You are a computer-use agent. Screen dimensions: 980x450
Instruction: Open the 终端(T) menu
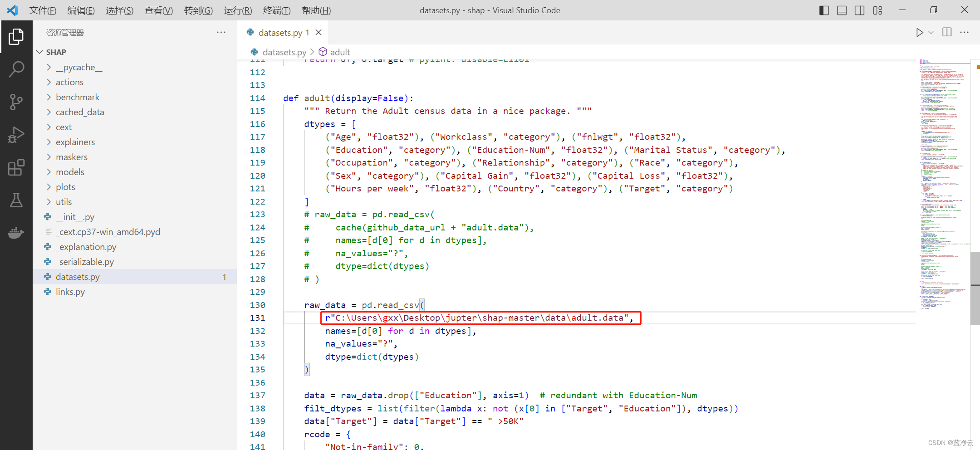tap(277, 10)
